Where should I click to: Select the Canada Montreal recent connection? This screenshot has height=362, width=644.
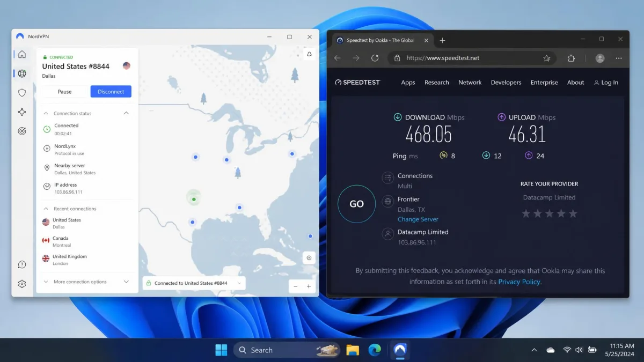(87, 241)
